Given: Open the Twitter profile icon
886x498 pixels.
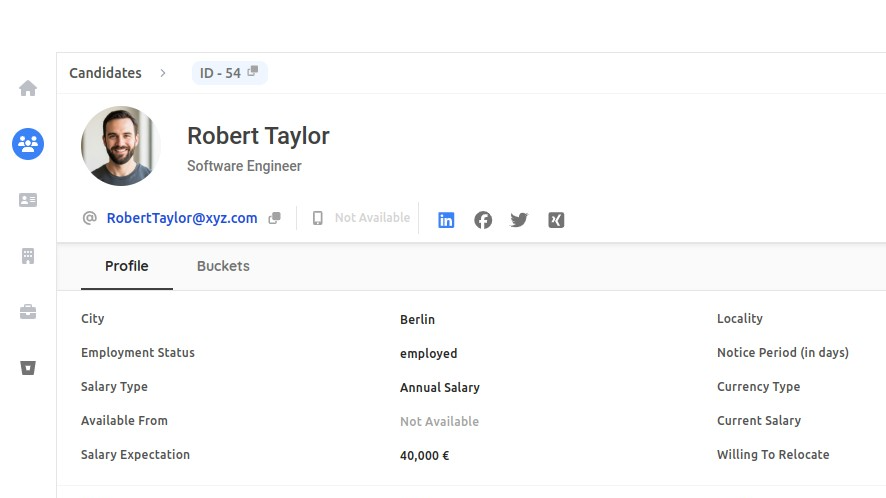Looking at the screenshot, I should coord(519,220).
